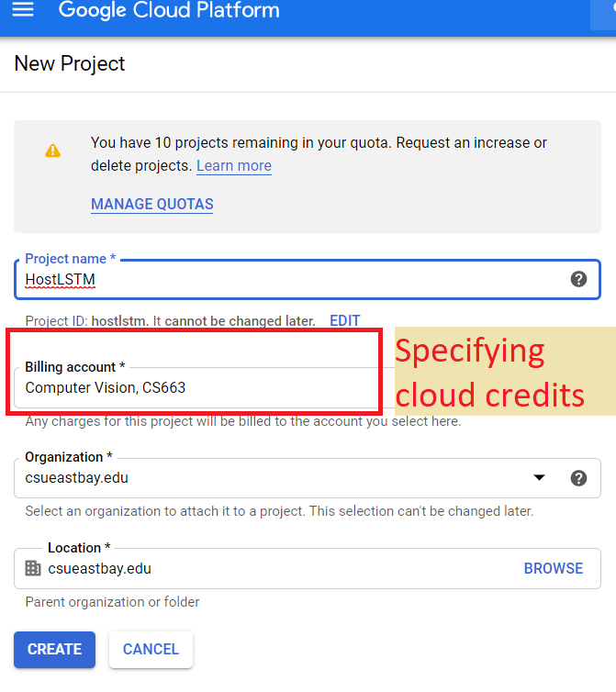This screenshot has height=692, width=616.
Task: Click EDIT next to Project ID
Action: point(344,321)
